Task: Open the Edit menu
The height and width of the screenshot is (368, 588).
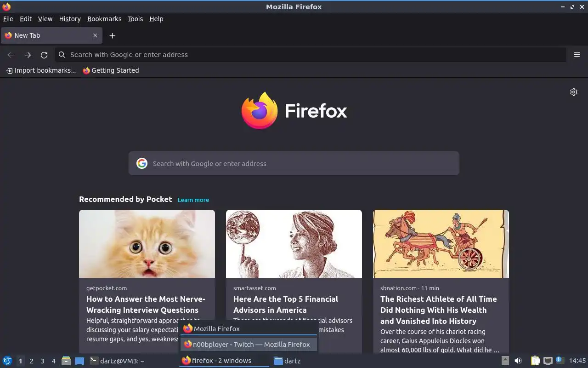Action: [26, 19]
